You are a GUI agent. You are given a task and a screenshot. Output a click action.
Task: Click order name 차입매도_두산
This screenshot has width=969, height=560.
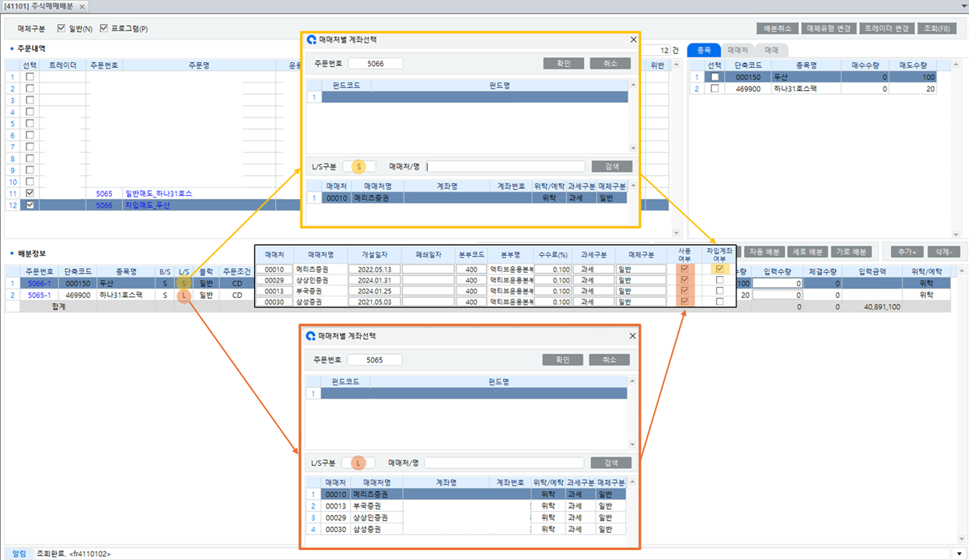click(147, 205)
